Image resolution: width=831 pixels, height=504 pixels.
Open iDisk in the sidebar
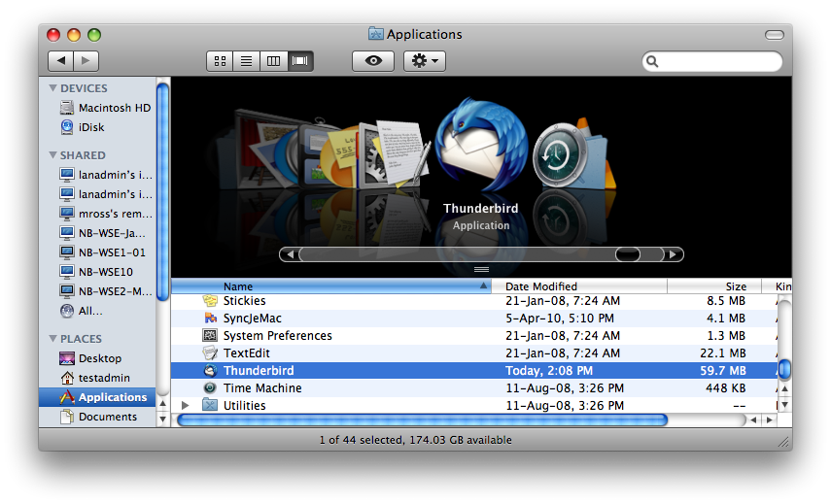(x=83, y=127)
